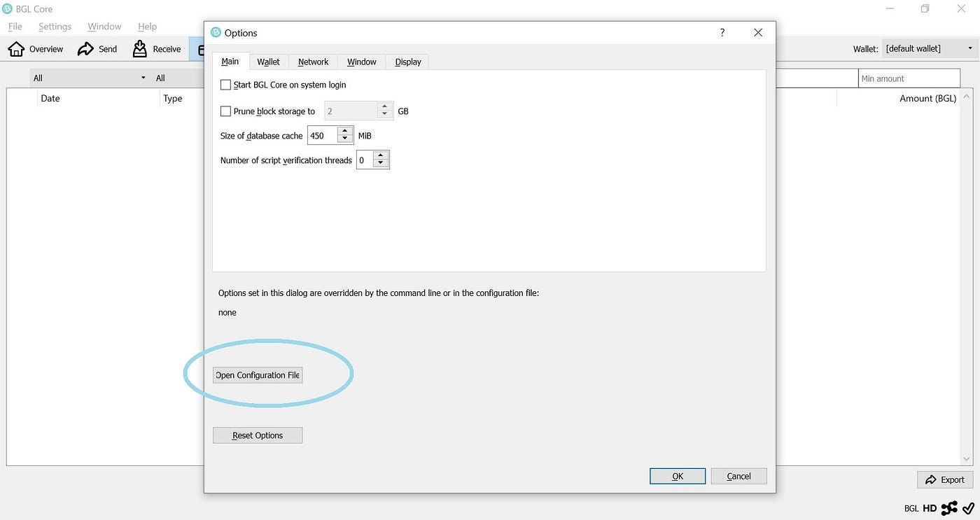
Task: Click the network connections status icon
Action: [x=949, y=508]
